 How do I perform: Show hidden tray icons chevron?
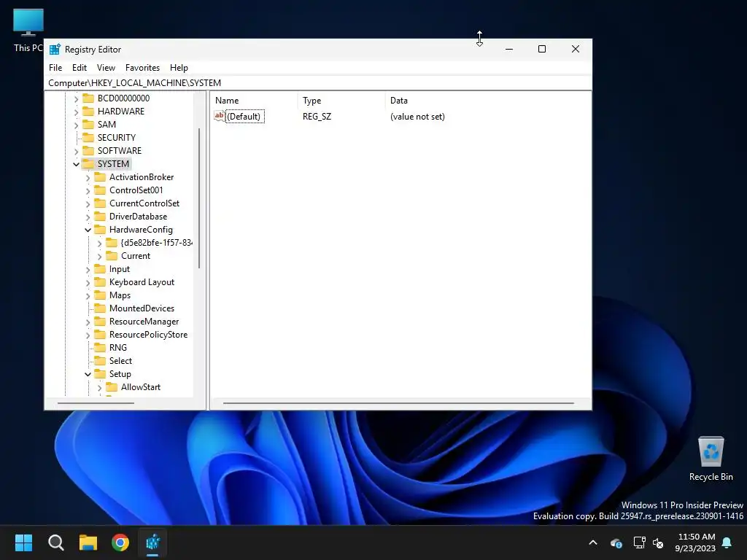point(593,542)
